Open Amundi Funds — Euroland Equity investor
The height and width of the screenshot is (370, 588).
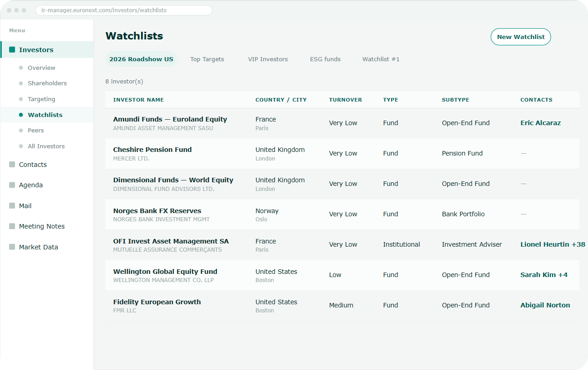click(x=170, y=119)
